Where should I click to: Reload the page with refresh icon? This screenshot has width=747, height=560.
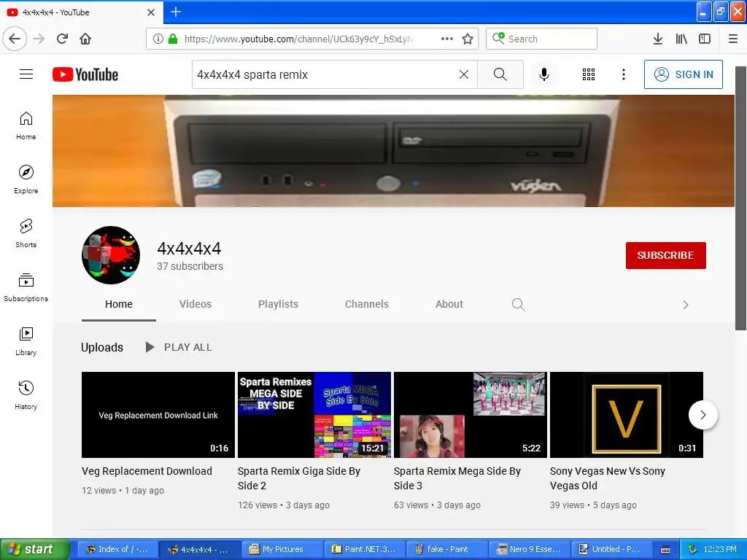(63, 39)
